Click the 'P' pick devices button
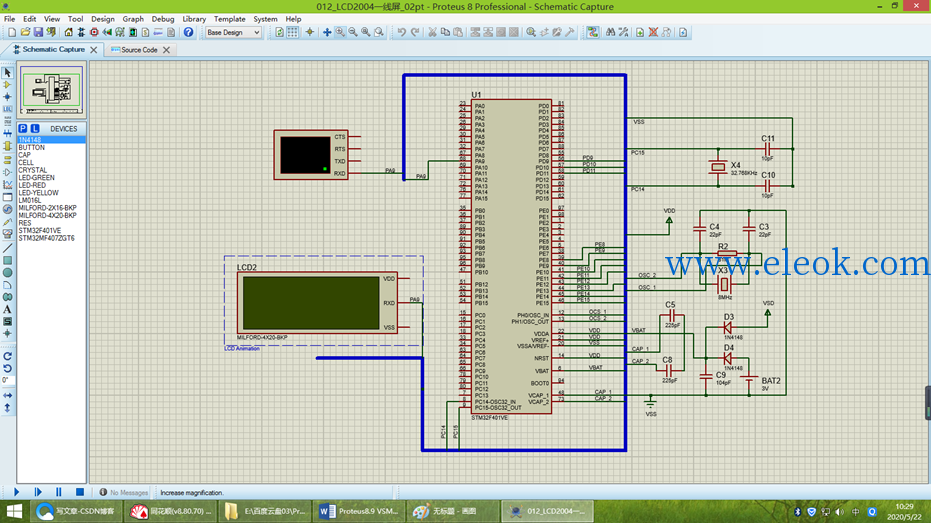 tap(23, 128)
